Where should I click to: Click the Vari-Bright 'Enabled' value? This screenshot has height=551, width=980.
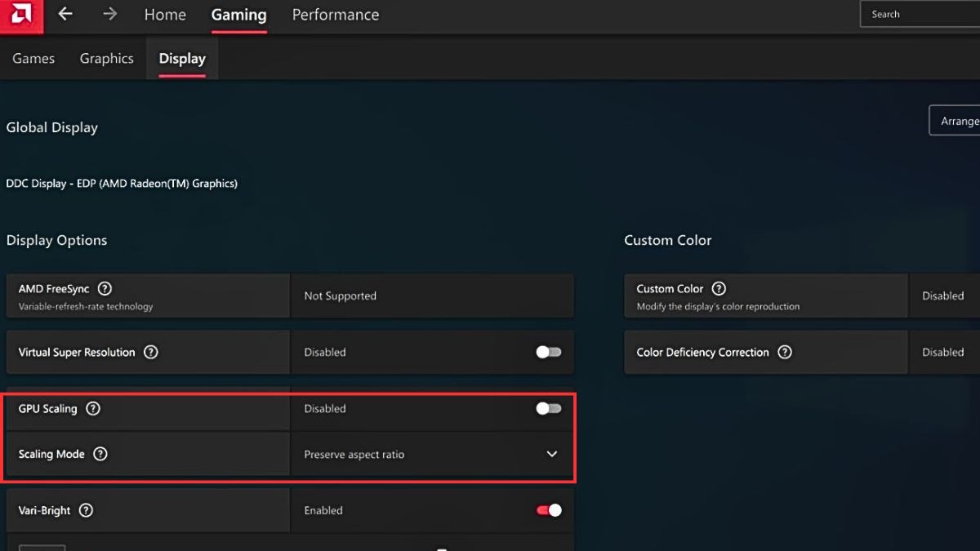pyautogui.click(x=323, y=511)
